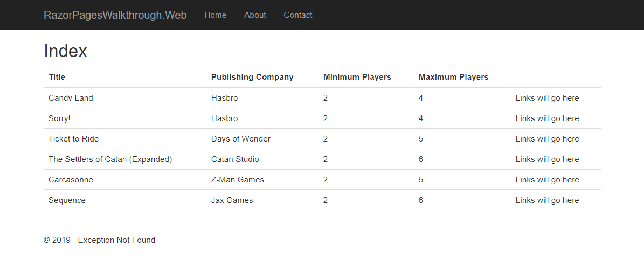Click the Days of Wonder publisher cell
This screenshot has width=644, height=267.
point(241,139)
